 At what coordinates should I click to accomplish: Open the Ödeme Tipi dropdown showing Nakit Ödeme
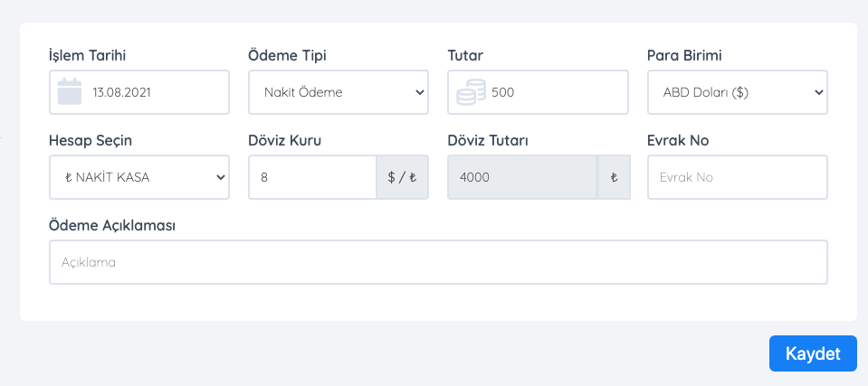tap(339, 92)
